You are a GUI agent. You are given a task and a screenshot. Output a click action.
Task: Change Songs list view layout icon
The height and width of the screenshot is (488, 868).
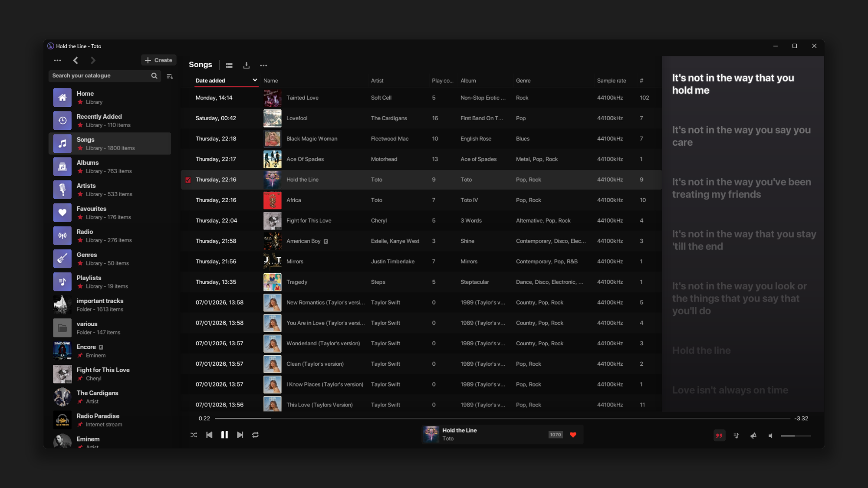(229, 66)
